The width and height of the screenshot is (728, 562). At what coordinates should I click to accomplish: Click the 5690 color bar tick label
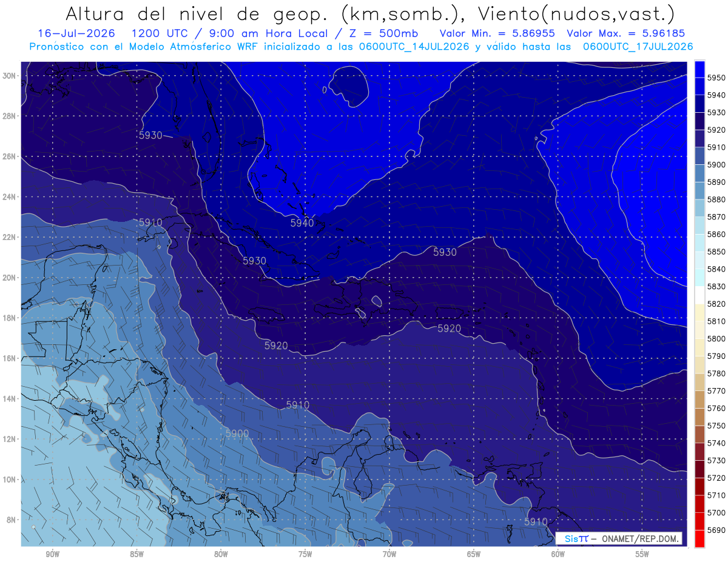(x=716, y=530)
